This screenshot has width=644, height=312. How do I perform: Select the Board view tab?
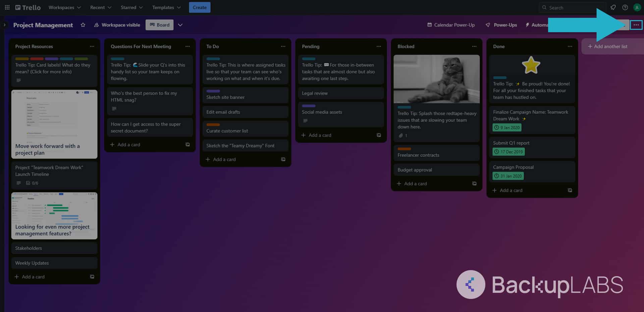coord(159,25)
